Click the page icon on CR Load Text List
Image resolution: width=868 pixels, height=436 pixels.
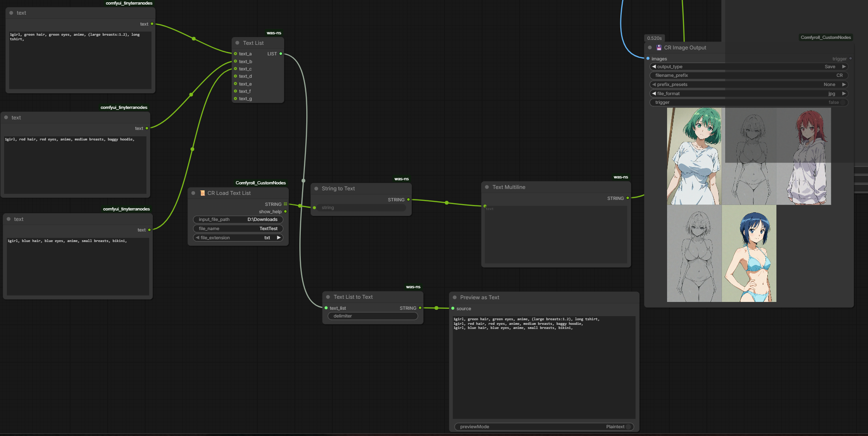click(x=202, y=193)
